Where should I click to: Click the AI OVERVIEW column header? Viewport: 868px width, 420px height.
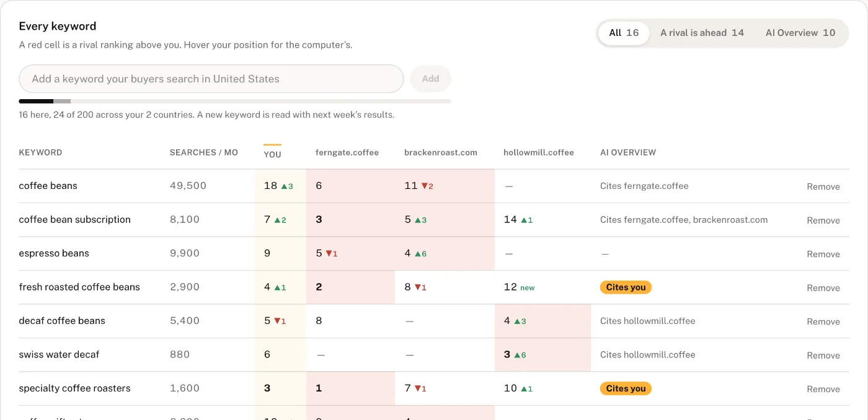628,152
